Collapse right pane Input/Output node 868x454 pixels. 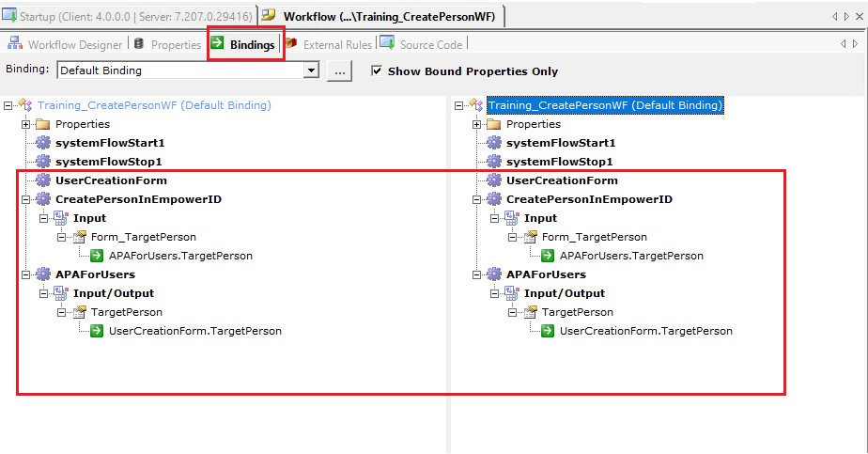[x=494, y=293]
